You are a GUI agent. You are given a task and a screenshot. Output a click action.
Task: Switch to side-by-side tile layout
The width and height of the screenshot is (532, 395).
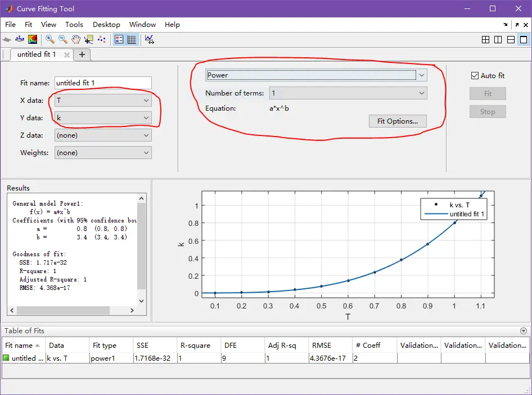498,40
